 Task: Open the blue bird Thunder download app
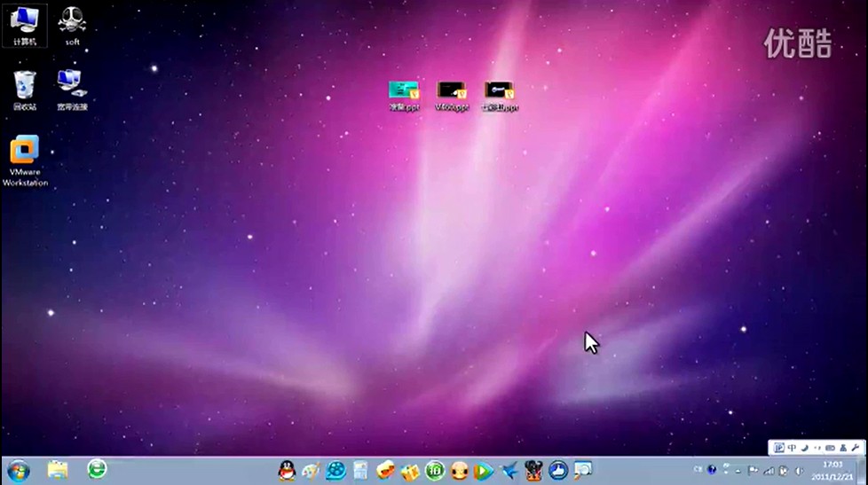(509, 471)
